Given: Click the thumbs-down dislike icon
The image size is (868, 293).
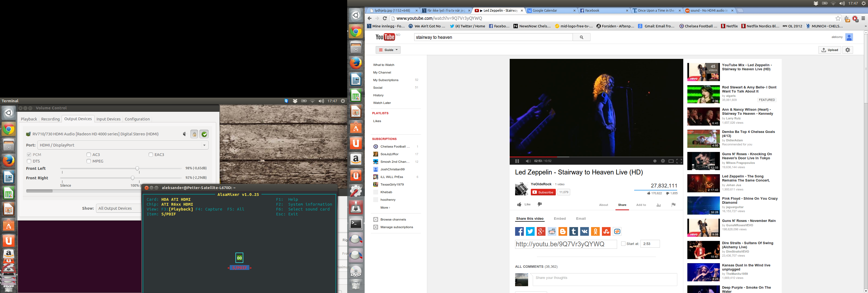Looking at the screenshot, I should 540,204.
